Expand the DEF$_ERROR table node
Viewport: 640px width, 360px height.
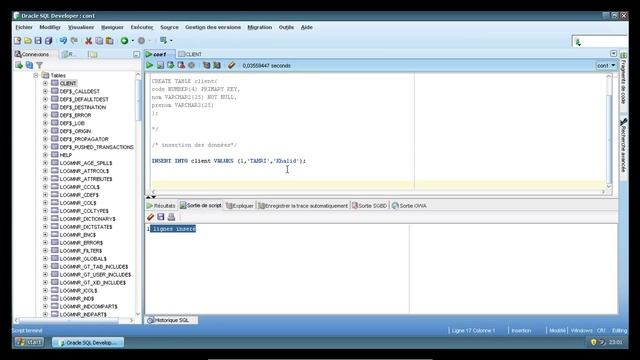45,115
